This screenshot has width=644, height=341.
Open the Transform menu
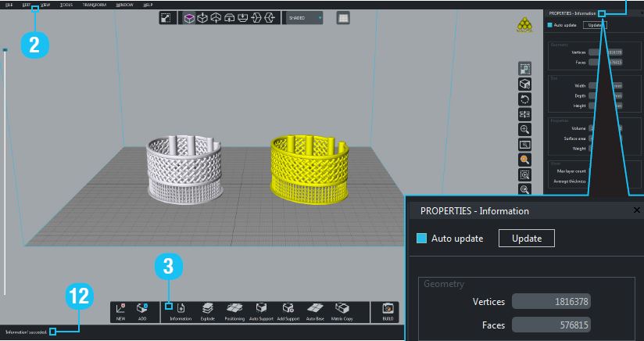[95, 5]
